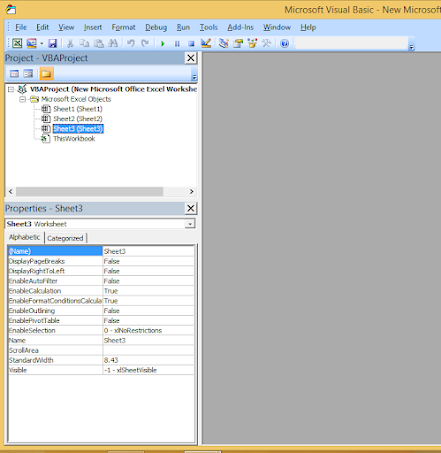The width and height of the screenshot is (441, 453).
Task: Close the Properties - Sheet3 panel
Action: coord(191,208)
